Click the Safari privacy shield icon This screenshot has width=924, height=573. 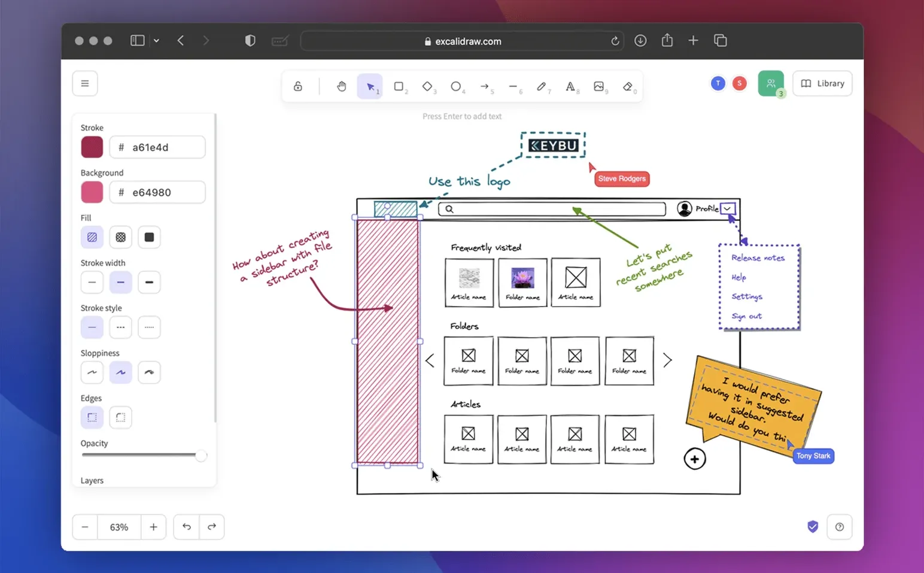pos(250,41)
